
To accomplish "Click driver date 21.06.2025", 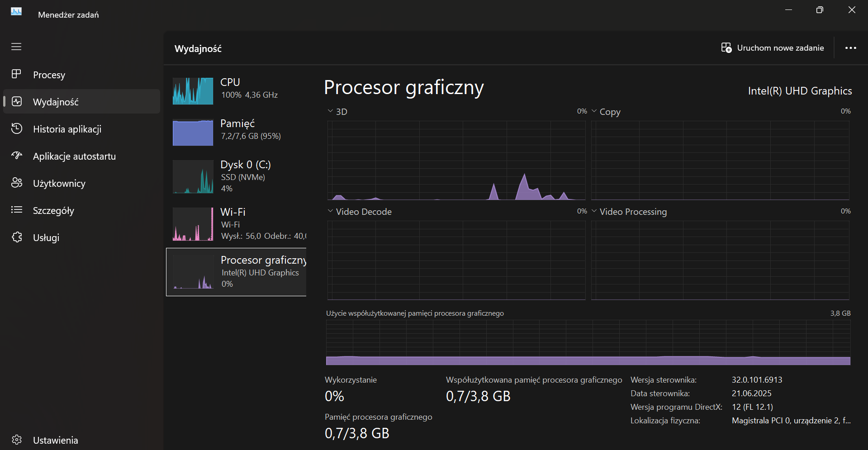I will 751,393.
